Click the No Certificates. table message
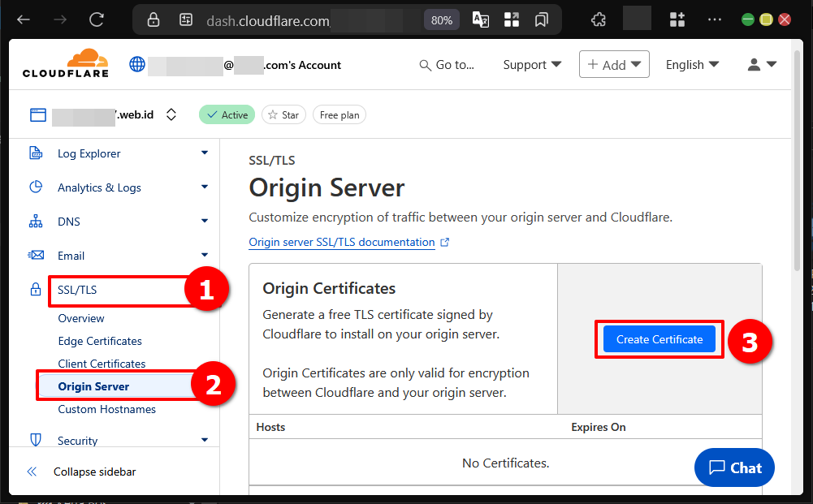Viewport: 813px width, 504px height. point(505,463)
